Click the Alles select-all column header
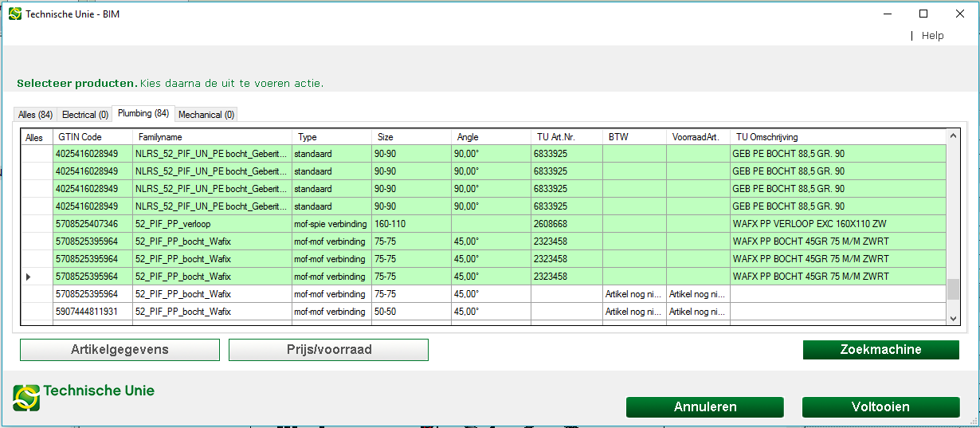 [x=37, y=137]
